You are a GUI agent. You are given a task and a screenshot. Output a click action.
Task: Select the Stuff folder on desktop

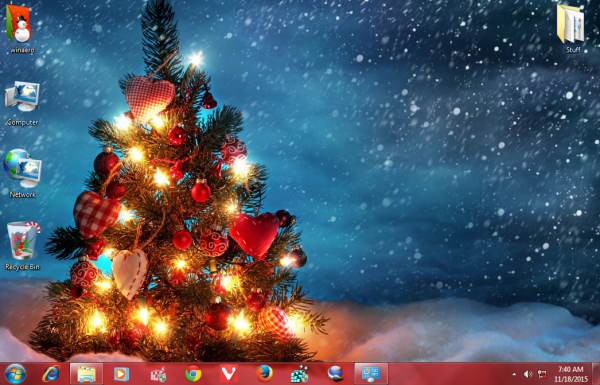(572, 29)
